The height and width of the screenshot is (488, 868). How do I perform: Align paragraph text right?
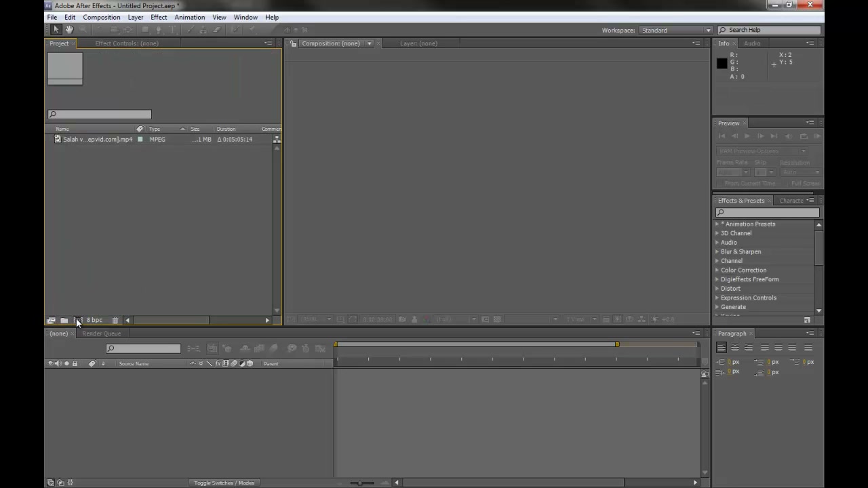click(x=749, y=348)
